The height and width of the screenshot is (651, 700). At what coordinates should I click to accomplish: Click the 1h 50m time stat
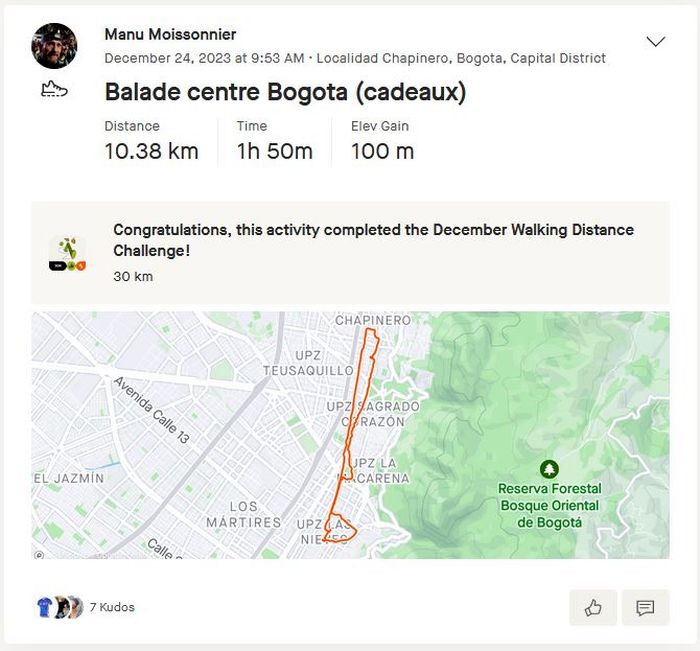(x=274, y=151)
